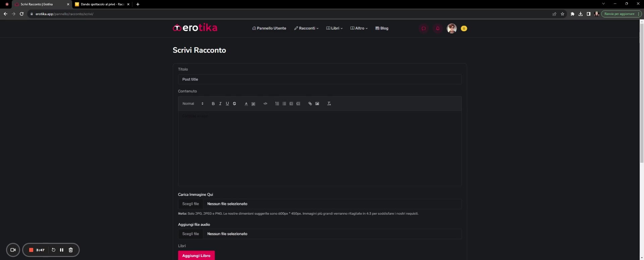
Task: Open the messages chat icon
Action: [423, 29]
